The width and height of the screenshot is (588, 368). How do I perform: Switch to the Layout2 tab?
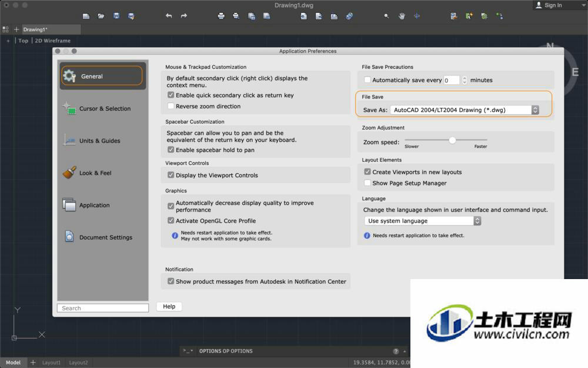click(78, 362)
